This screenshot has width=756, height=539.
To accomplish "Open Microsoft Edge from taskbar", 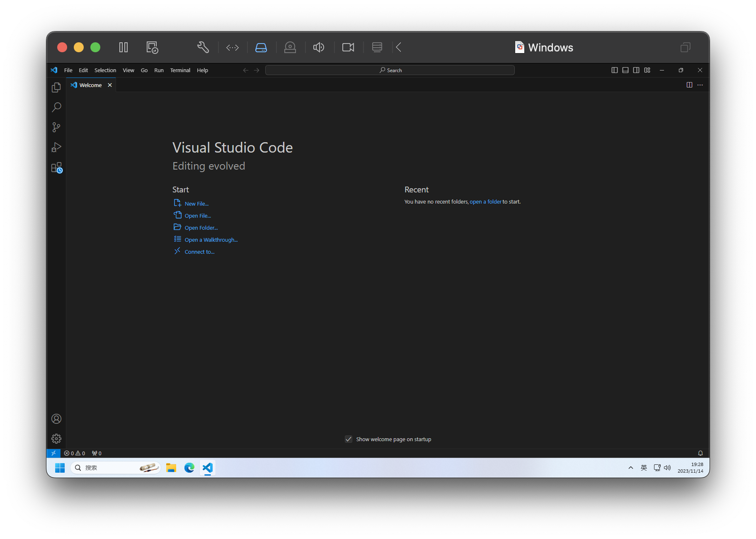I will coord(189,468).
